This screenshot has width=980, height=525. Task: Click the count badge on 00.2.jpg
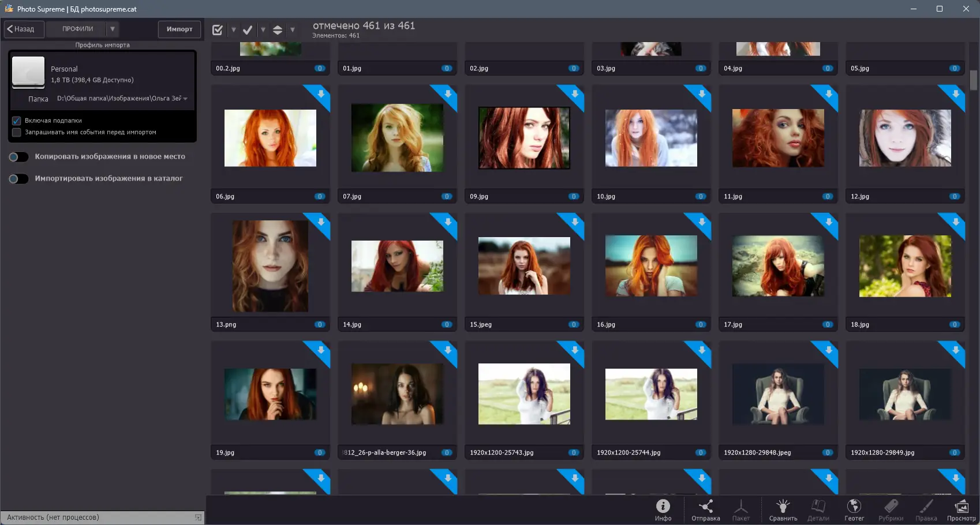pos(320,68)
